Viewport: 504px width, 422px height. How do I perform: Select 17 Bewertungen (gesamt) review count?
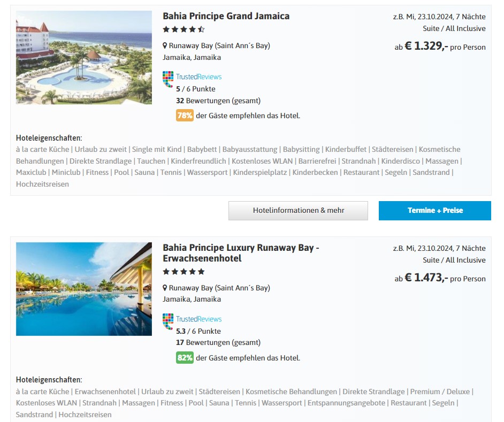click(x=218, y=343)
